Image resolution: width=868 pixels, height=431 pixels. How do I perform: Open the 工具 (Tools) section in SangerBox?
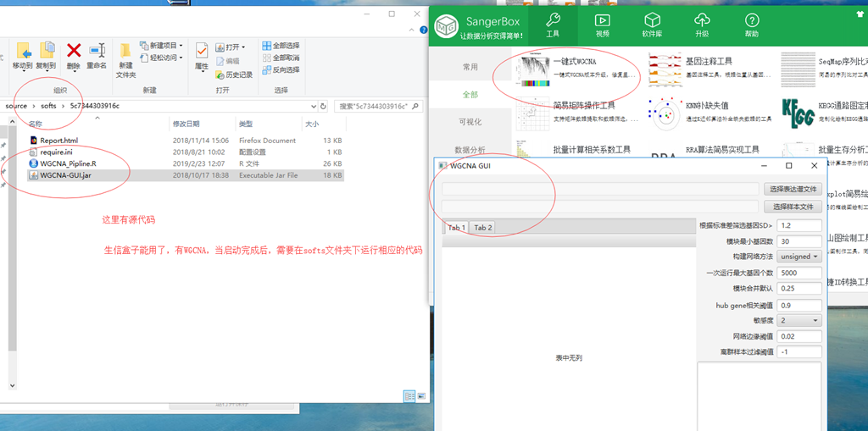(553, 25)
